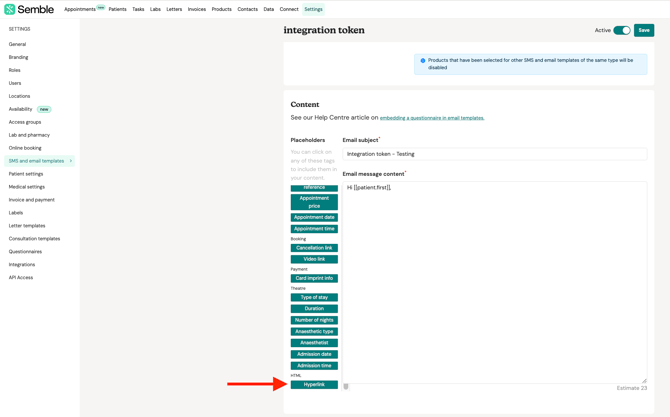Click the Save button
This screenshot has width=670, height=417.
click(644, 30)
